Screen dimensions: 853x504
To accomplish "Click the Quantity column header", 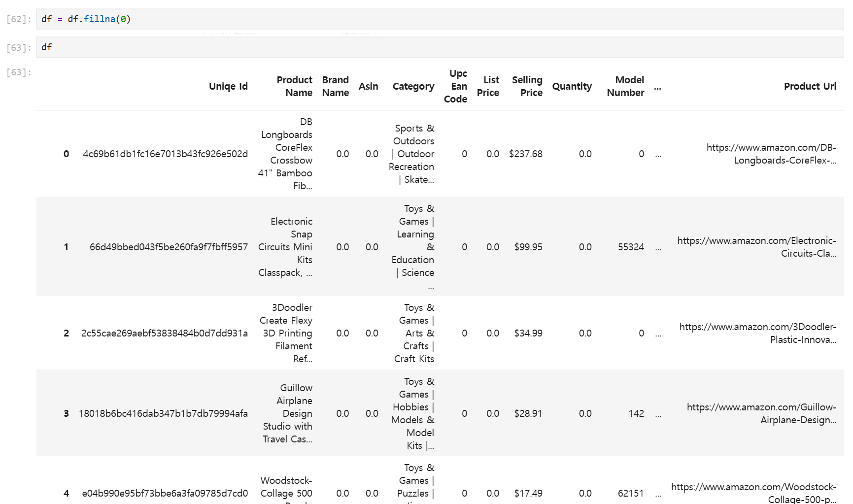I will click(572, 86).
